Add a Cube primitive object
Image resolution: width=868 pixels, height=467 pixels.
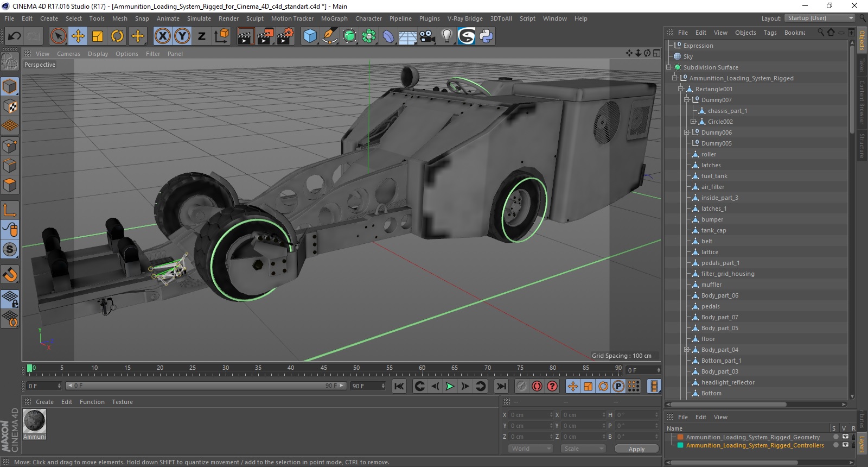coord(310,36)
